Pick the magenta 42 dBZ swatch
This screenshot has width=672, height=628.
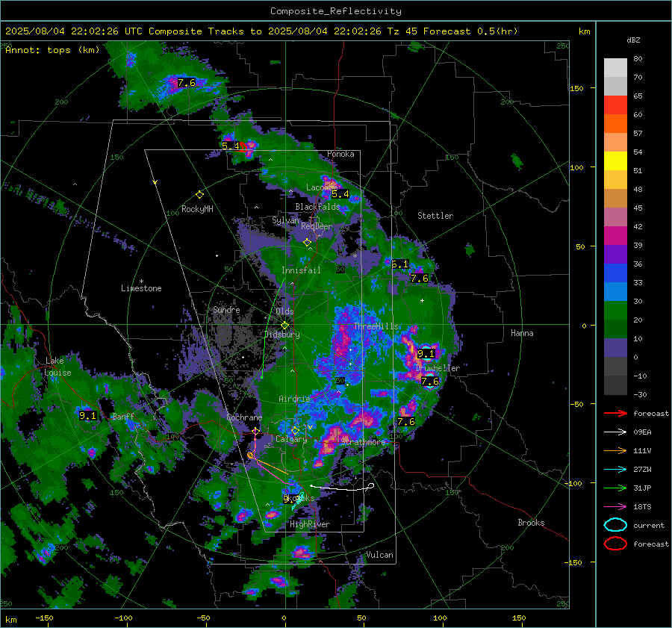tap(615, 236)
